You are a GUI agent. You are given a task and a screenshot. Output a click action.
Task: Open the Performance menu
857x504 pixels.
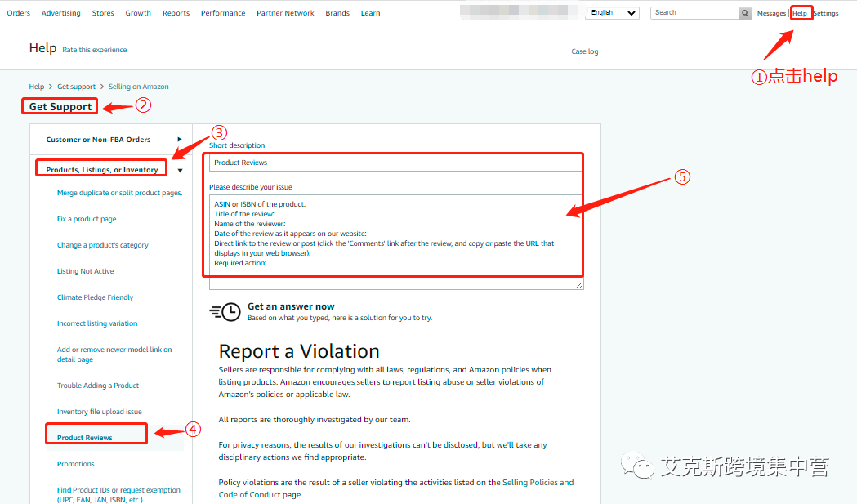point(223,12)
